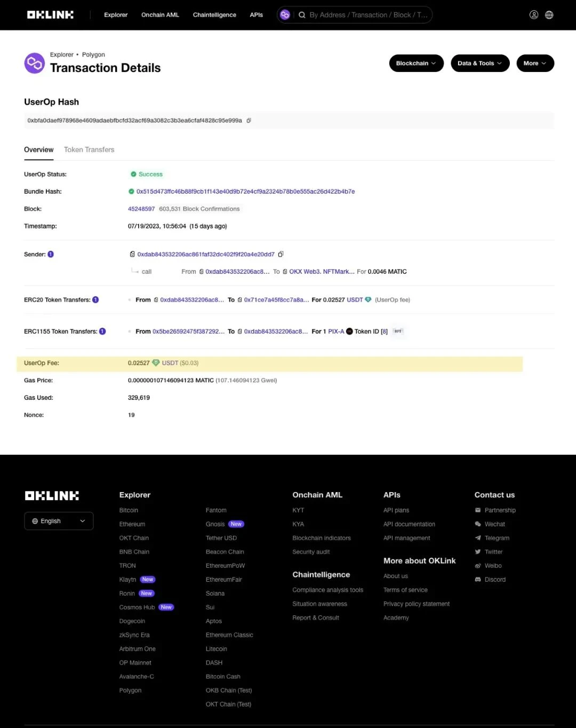Open the Data & Tools dropdown
576x728 pixels.
pos(479,64)
